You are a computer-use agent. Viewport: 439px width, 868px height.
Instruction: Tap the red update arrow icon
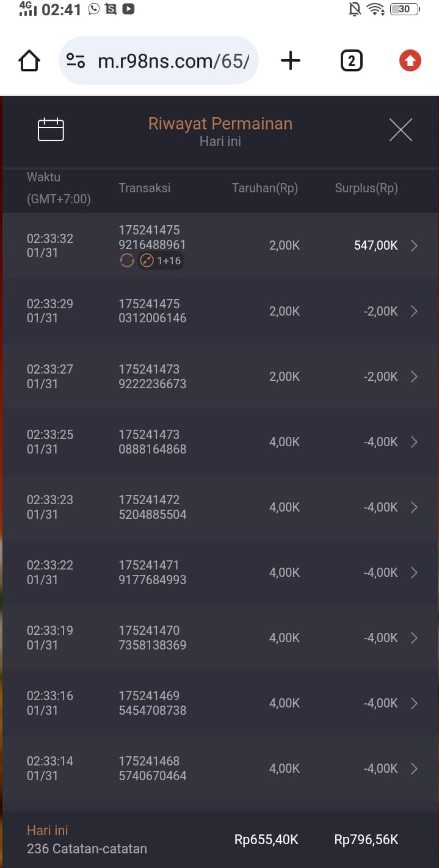click(410, 61)
